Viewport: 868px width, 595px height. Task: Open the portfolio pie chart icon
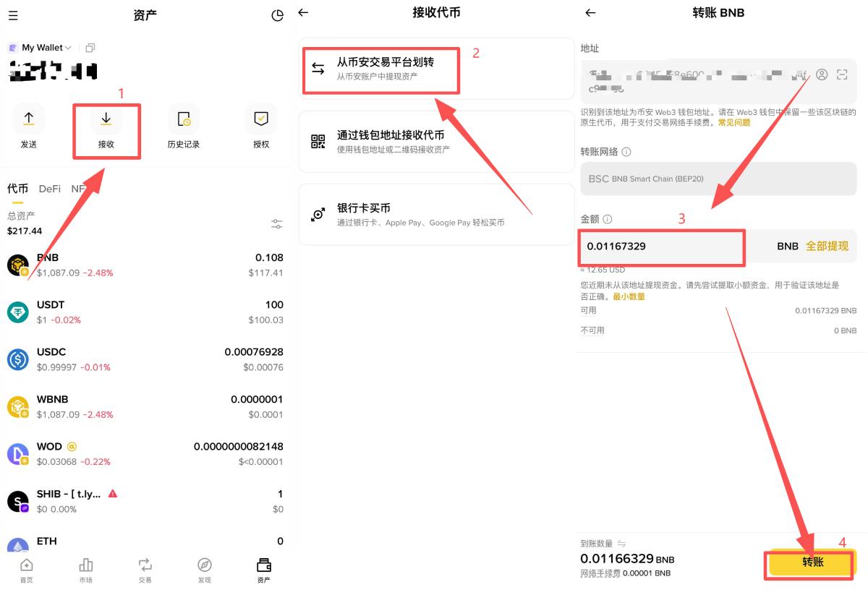[277, 14]
